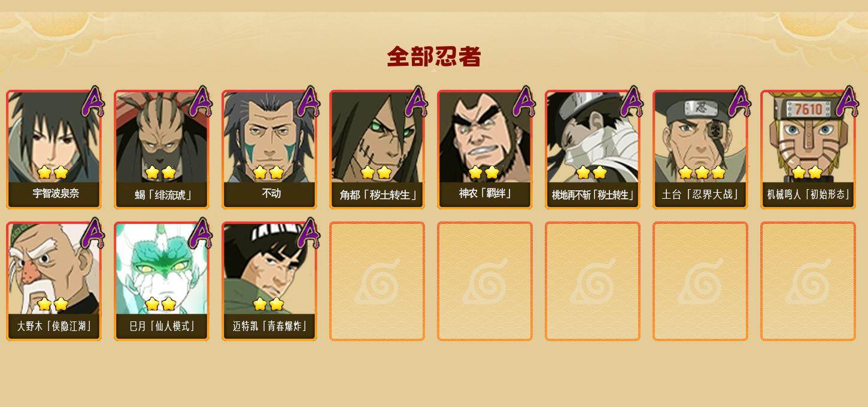
Task: Choose the 机械鸣人「初始形态」 robot card
Action: point(808,149)
